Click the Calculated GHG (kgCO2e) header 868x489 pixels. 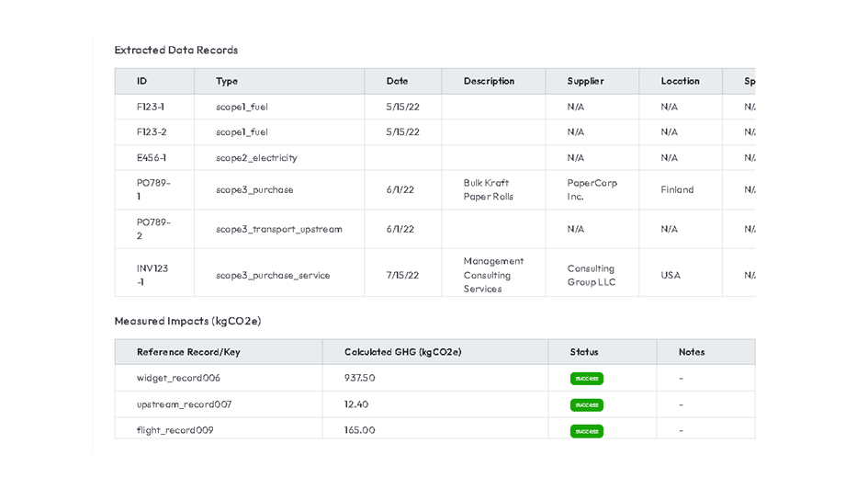pos(402,352)
